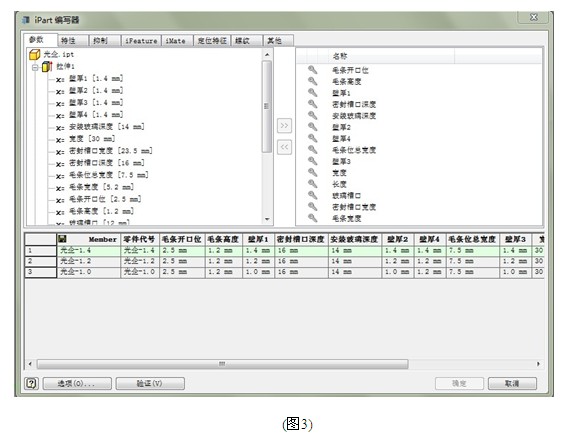Screen dimensions: 568x436
Task: Open the 选项(O)... options button
Action: click(77, 383)
